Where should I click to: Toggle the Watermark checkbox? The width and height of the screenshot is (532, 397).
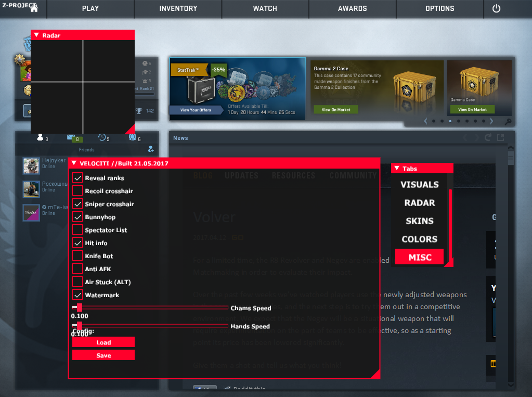tap(77, 295)
